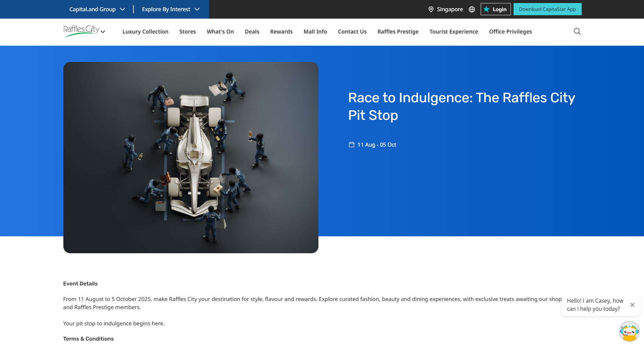This screenshot has width=644, height=346.
Task: Open the mall selector chevron beside Raffles City logo
Action: [x=103, y=32]
